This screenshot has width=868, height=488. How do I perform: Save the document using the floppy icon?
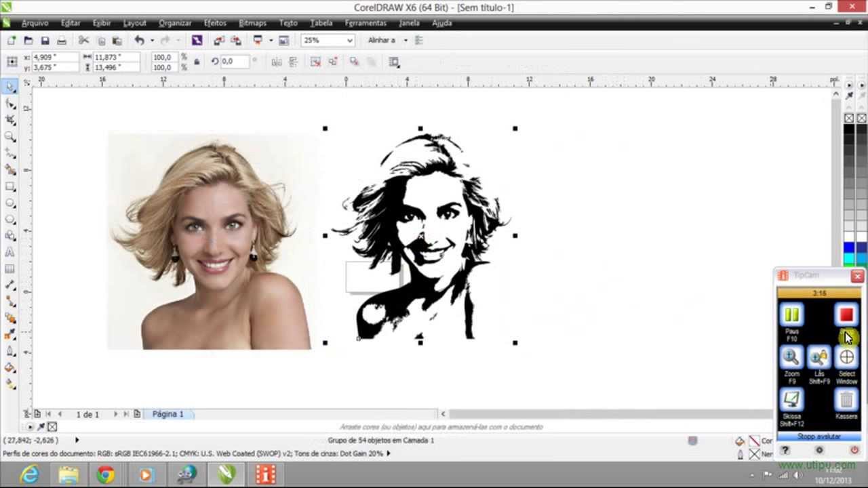[x=45, y=41]
